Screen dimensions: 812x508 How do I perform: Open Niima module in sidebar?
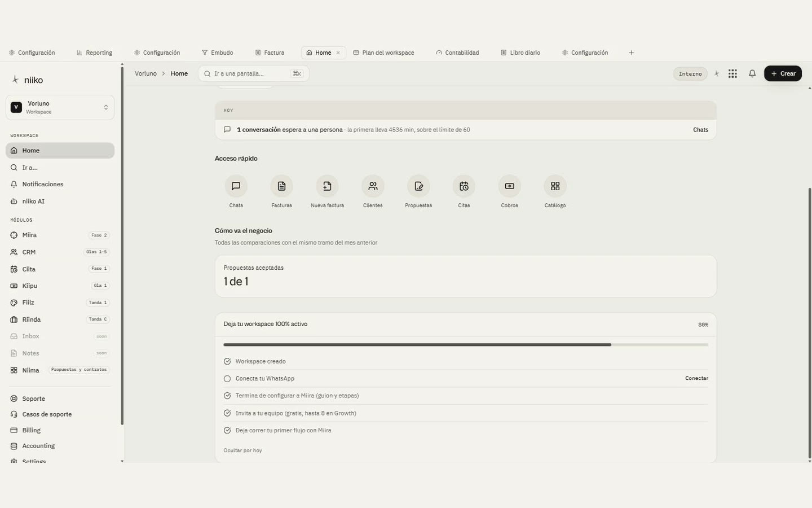pos(60,370)
